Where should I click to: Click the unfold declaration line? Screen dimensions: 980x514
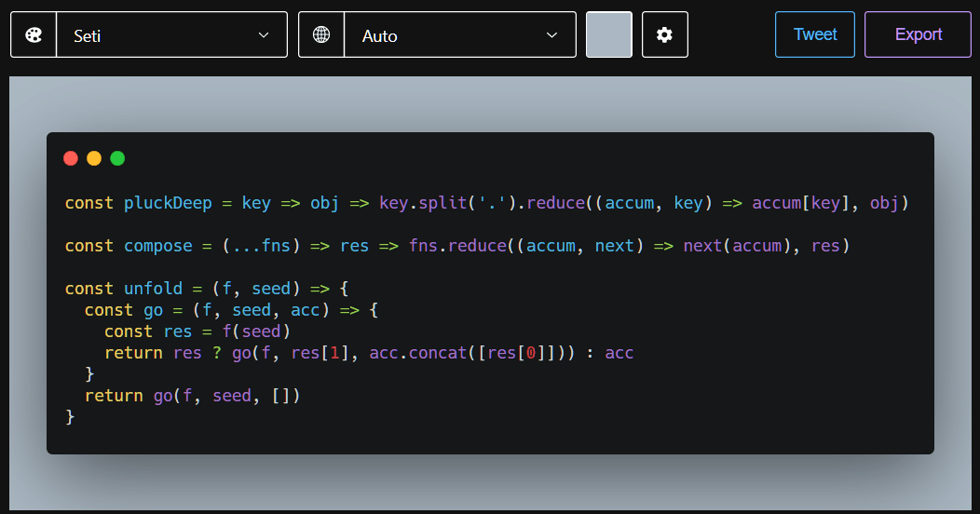(x=206, y=289)
